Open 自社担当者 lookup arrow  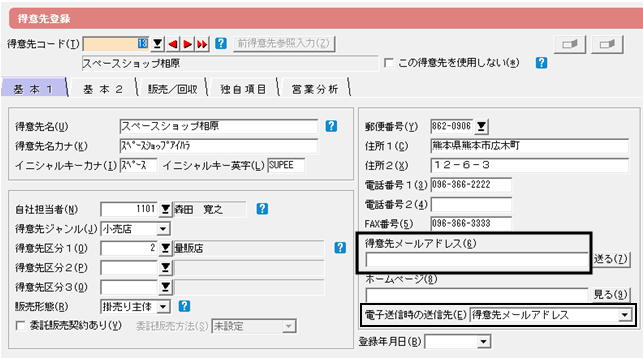[165, 209]
